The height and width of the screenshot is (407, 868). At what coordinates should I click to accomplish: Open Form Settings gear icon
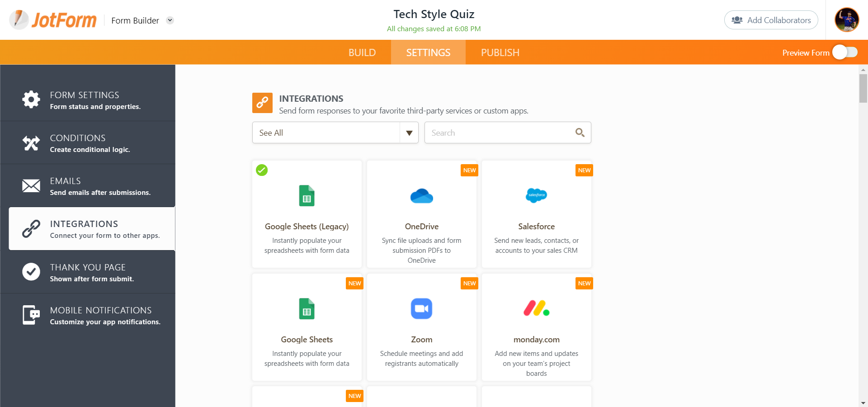click(x=31, y=99)
